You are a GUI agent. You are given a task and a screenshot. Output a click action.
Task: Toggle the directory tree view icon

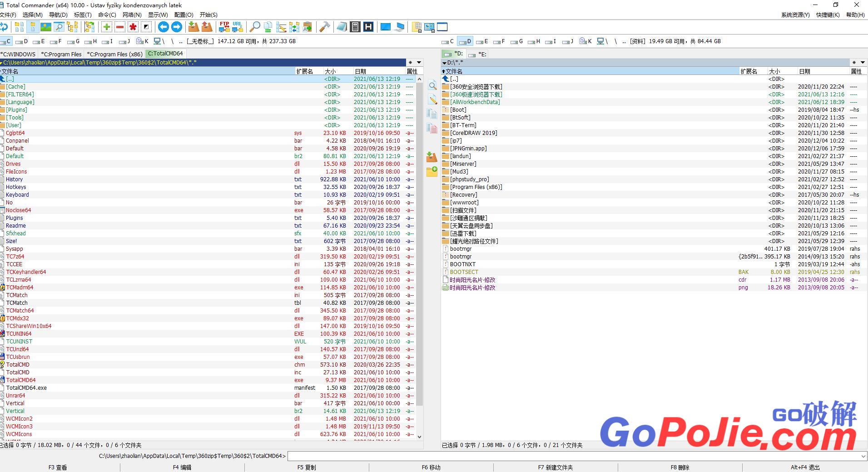pyautogui.click(x=72, y=27)
